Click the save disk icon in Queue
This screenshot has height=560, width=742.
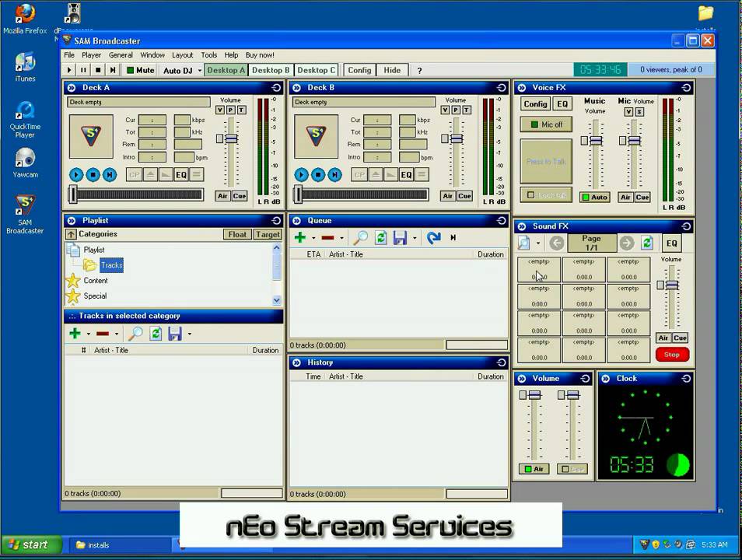(x=401, y=238)
